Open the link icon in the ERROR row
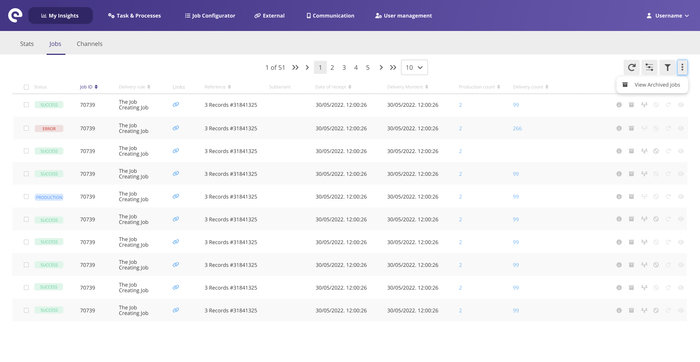This screenshot has height=362, width=700. (176, 128)
